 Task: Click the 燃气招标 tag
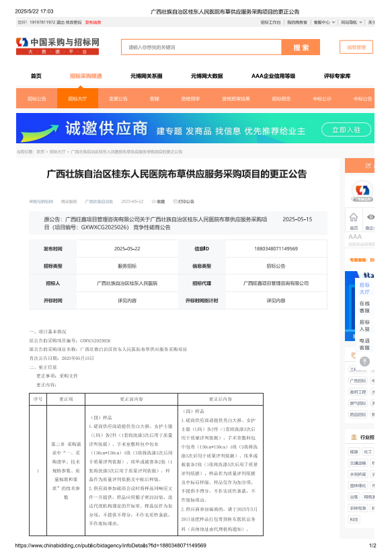[358, 403]
